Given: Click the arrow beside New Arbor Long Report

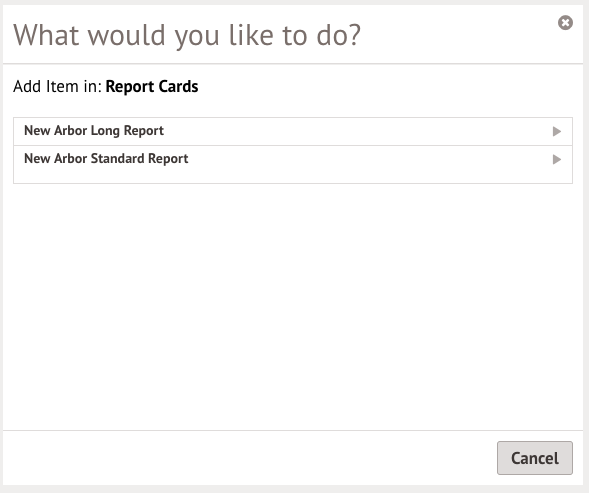Looking at the screenshot, I should pos(557,131).
